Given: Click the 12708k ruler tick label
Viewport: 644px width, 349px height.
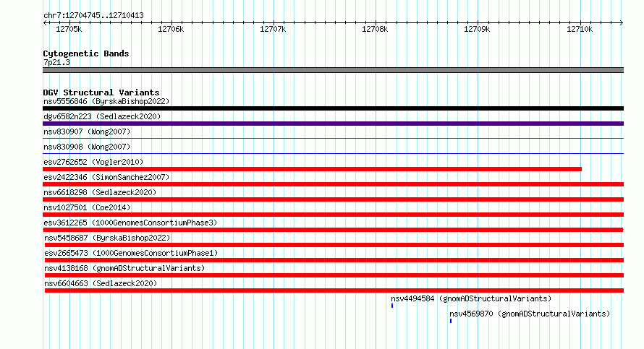Looking at the screenshot, I should (375, 29).
